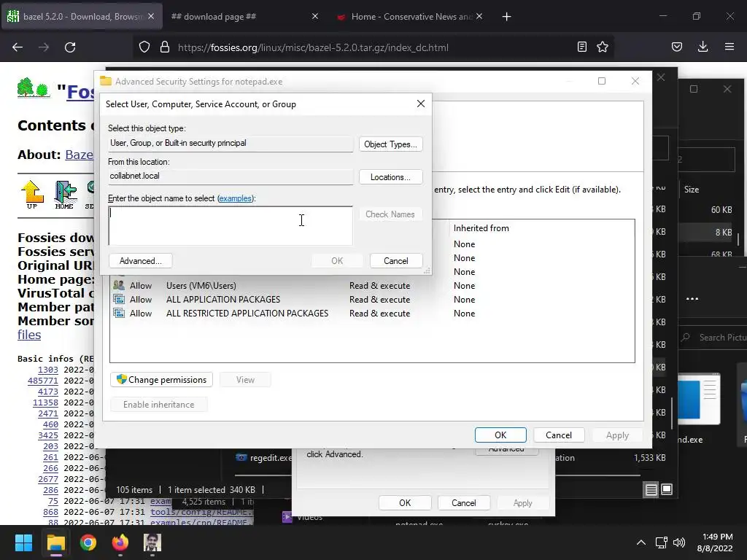Open the files link on Fossies page
Viewport: 747px width, 560px height.
coord(29,335)
